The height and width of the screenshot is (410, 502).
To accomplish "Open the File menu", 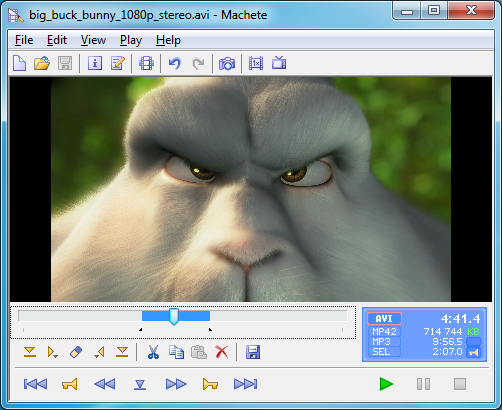I will pos(24,40).
